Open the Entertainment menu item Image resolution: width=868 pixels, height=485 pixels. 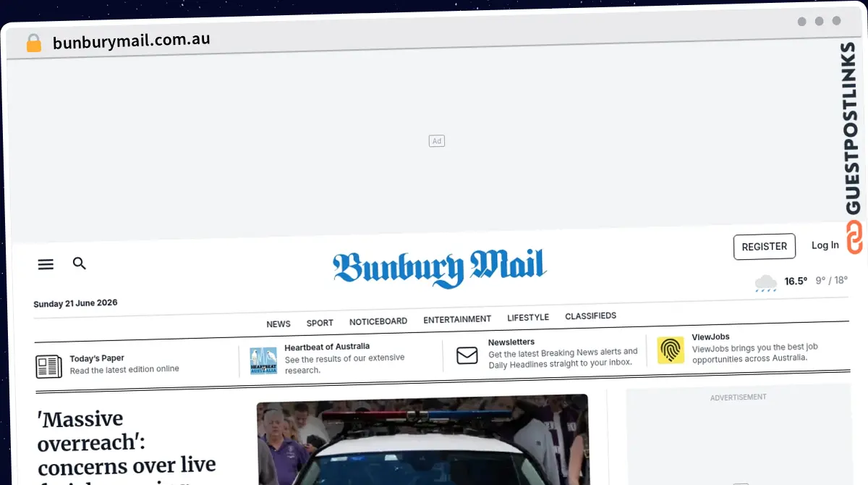(x=457, y=319)
